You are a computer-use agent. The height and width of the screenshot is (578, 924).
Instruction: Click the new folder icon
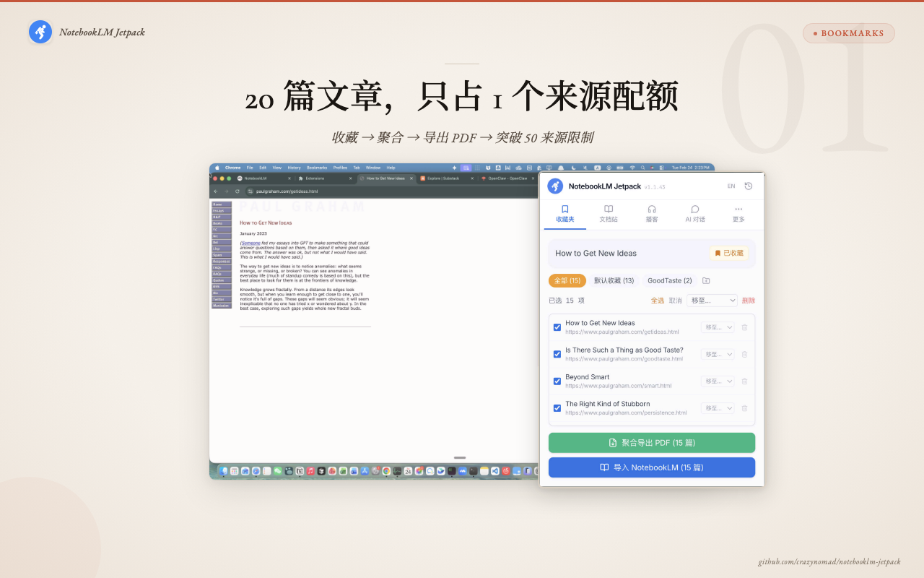pyautogui.click(x=706, y=280)
